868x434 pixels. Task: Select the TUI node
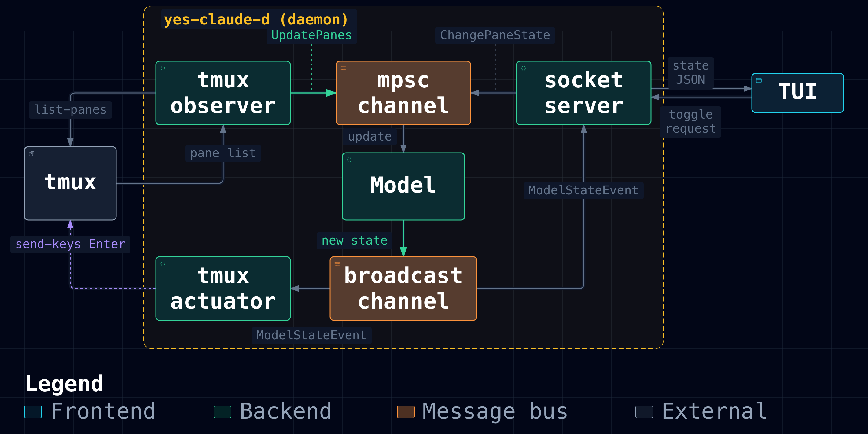[x=798, y=93]
